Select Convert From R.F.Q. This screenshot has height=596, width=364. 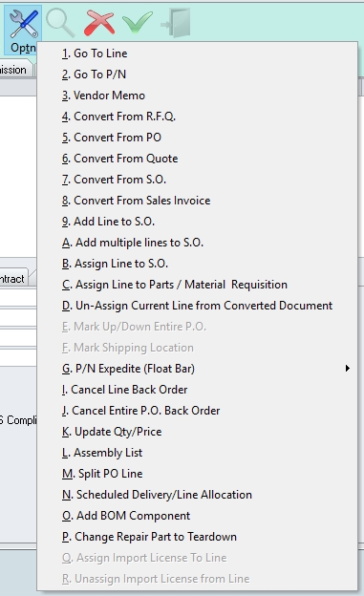pyautogui.click(x=197, y=117)
